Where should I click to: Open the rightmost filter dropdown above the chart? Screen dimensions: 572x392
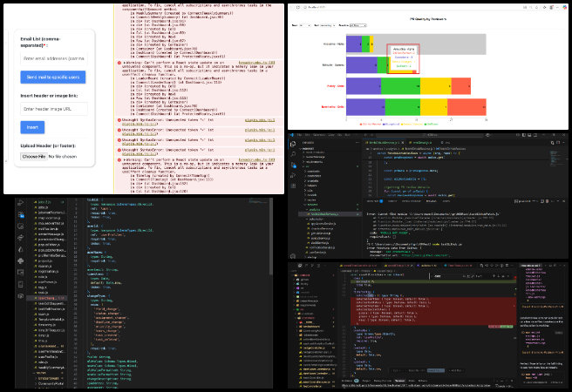pos(357,25)
